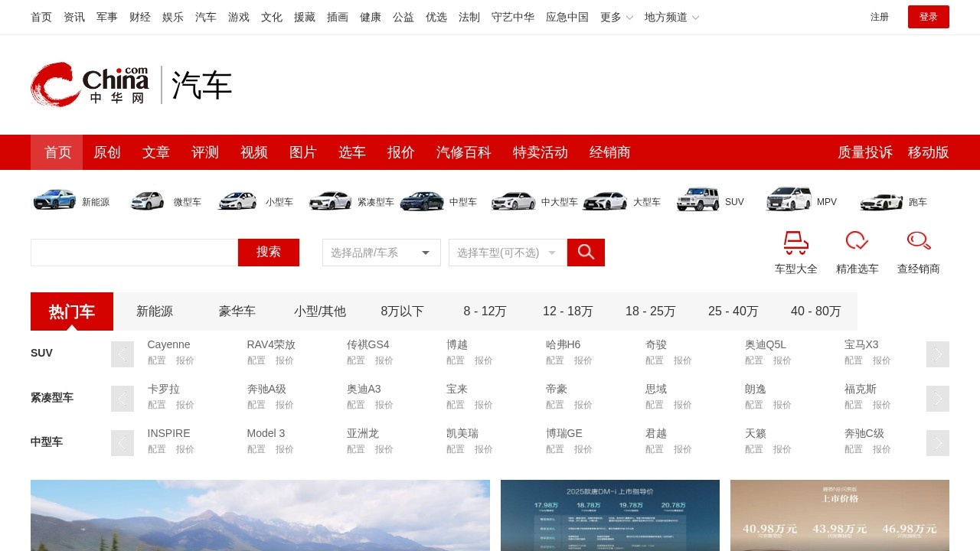Select the SUV vehicle icon

click(697, 200)
